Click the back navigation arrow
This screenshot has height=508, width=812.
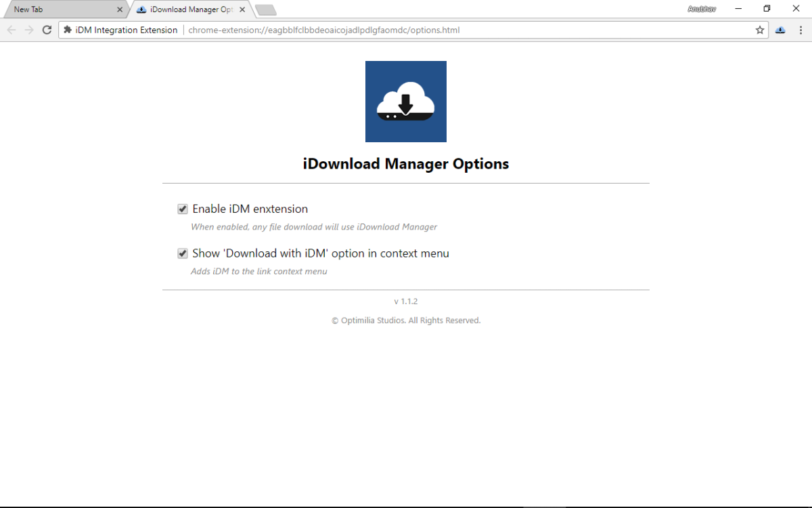pyautogui.click(x=12, y=30)
